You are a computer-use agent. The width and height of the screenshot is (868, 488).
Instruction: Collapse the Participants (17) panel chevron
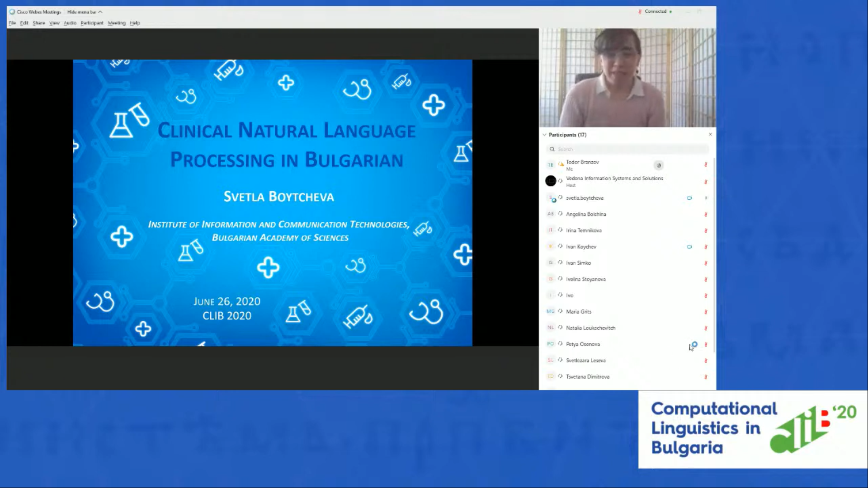544,135
